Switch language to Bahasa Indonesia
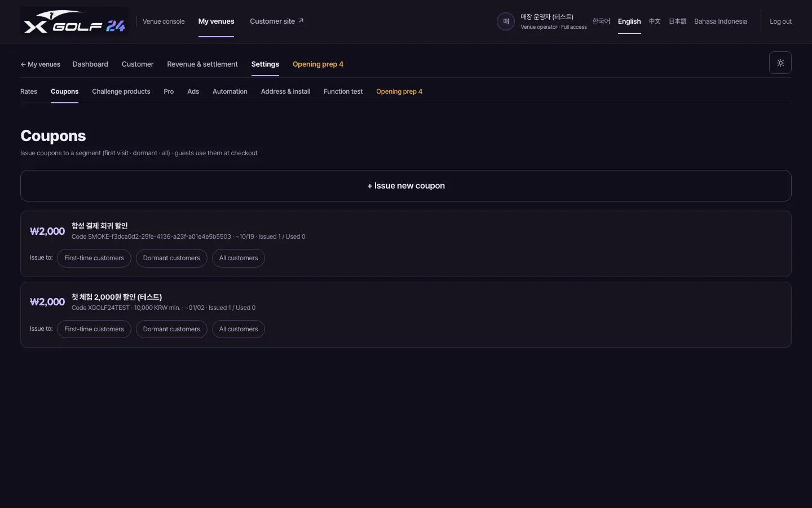This screenshot has width=812, height=508. pyautogui.click(x=721, y=21)
